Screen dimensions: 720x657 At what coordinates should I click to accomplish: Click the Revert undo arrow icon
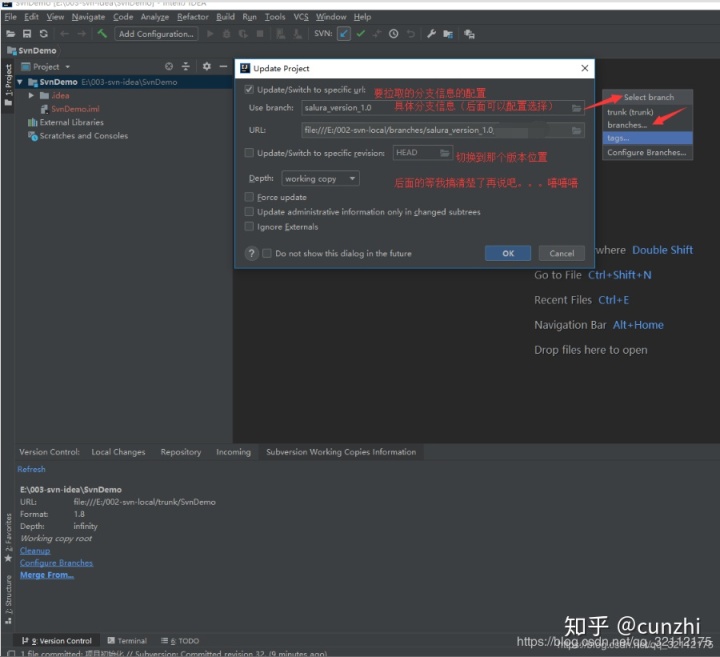point(411,34)
